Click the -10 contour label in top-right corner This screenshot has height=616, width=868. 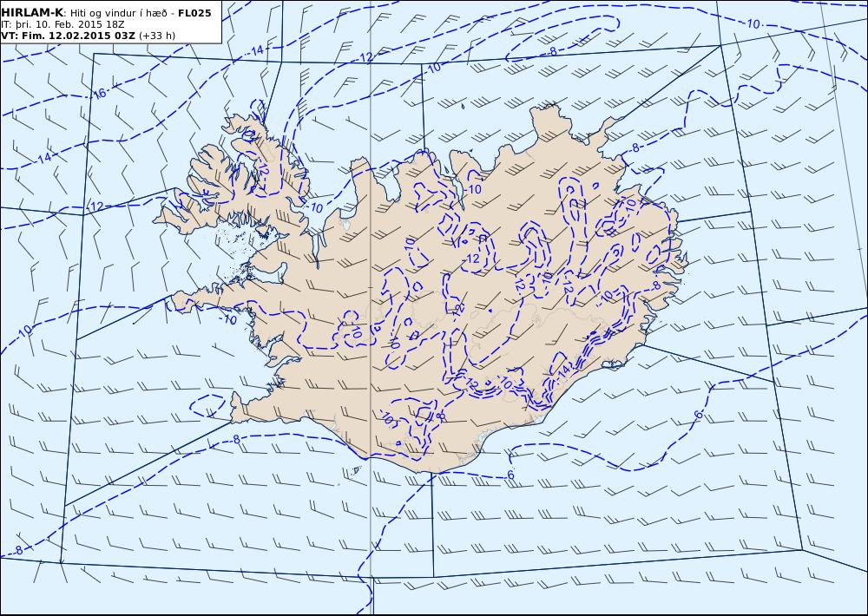pos(753,23)
